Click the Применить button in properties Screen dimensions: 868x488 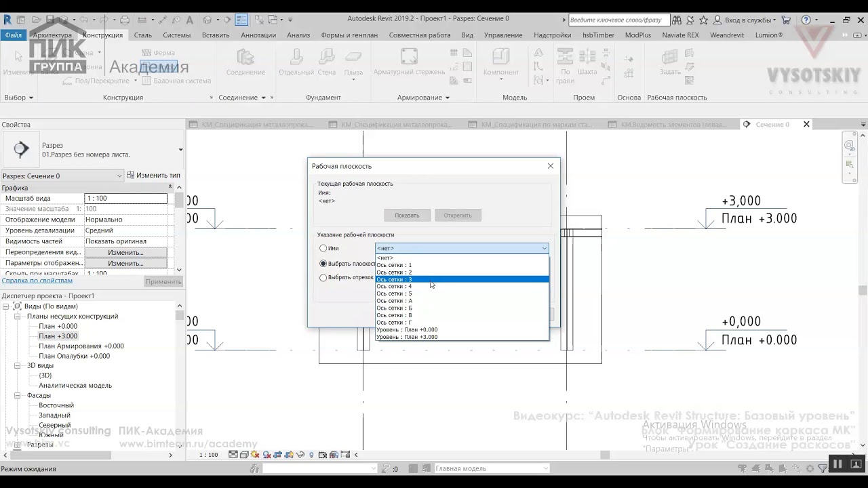[x=163, y=281]
